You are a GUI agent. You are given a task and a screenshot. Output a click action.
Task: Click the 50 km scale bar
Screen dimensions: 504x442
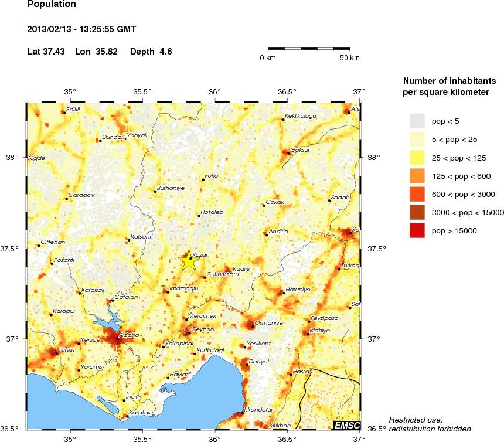(x=309, y=49)
